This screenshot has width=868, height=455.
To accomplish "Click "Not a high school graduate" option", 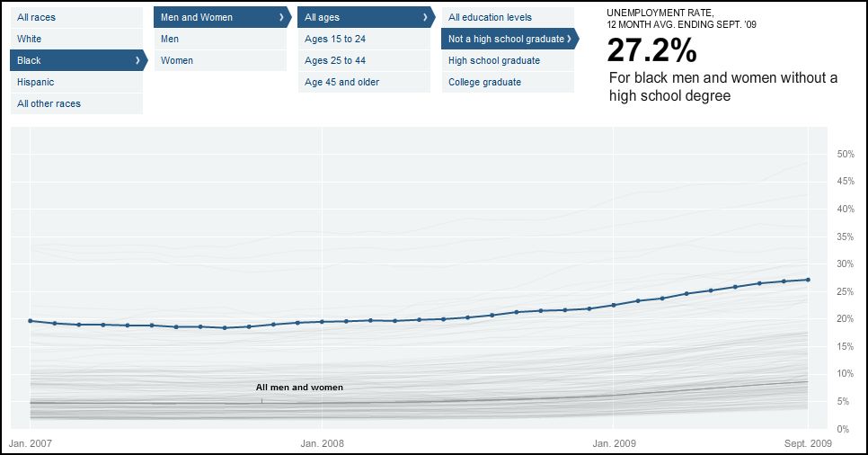I will [507, 39].
